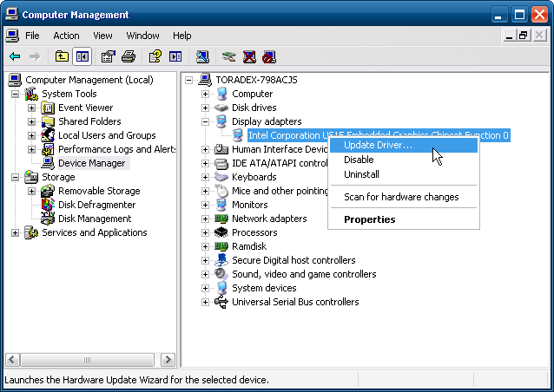Choose Scan for hardware changes in context menu
The image size is (554, 392).
404,197
